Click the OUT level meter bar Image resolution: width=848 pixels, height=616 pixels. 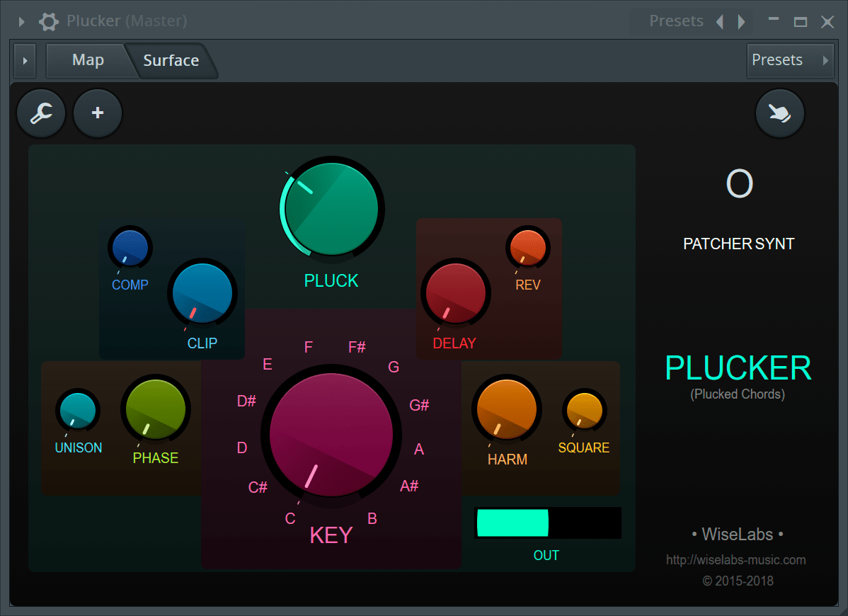click(547, 523)
